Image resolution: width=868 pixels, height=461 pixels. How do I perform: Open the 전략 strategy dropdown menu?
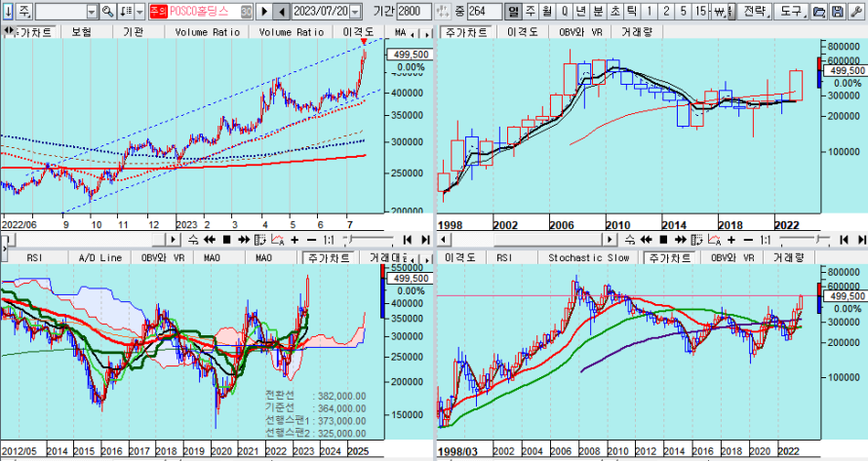[x=755, y=12]
